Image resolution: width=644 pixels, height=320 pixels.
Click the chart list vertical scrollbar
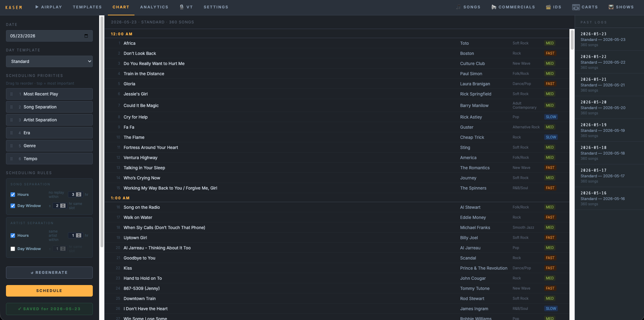(572, 40)
